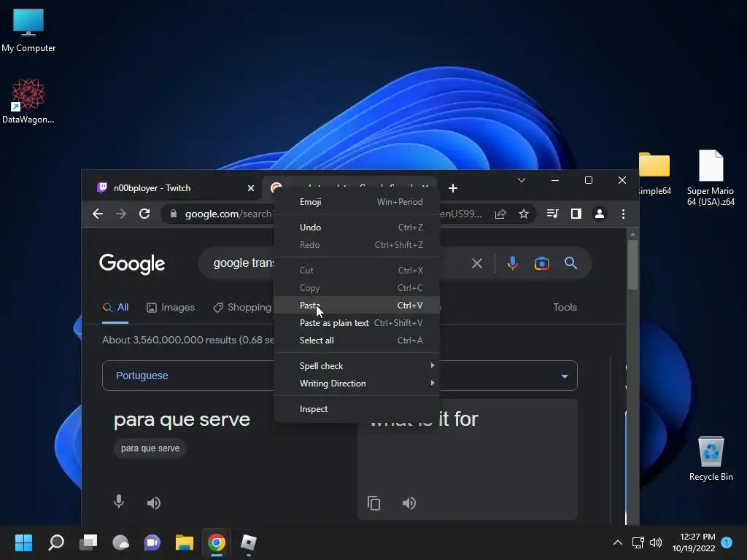This screenshot has width=747, height=560.
Task: Choose Undo from context menu
Action: [x=357, y=227]
